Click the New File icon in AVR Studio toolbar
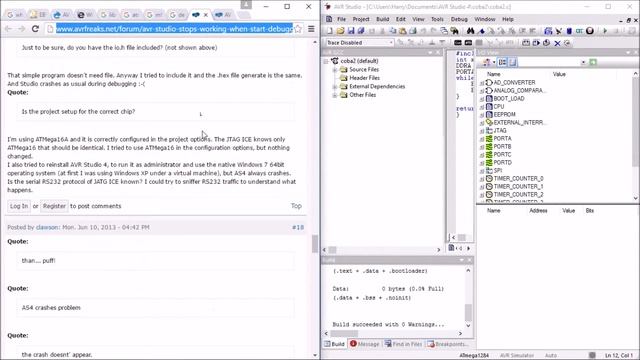This screenshot has height=360, width=640. (329, 31)
